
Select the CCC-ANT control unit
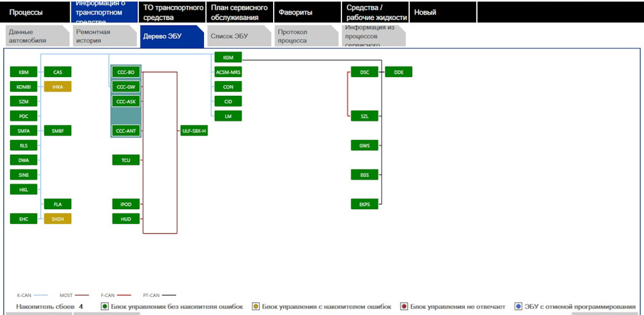click(125, 131)
